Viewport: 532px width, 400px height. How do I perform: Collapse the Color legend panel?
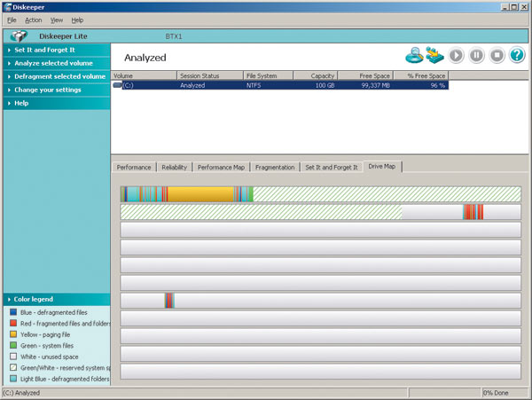[57, 299]
